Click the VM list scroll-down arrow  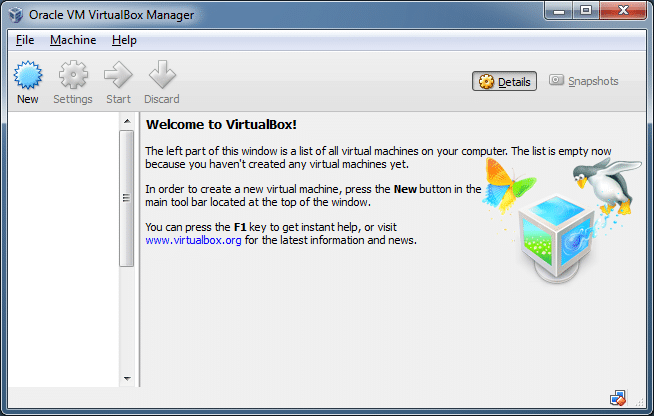[127, 378]
